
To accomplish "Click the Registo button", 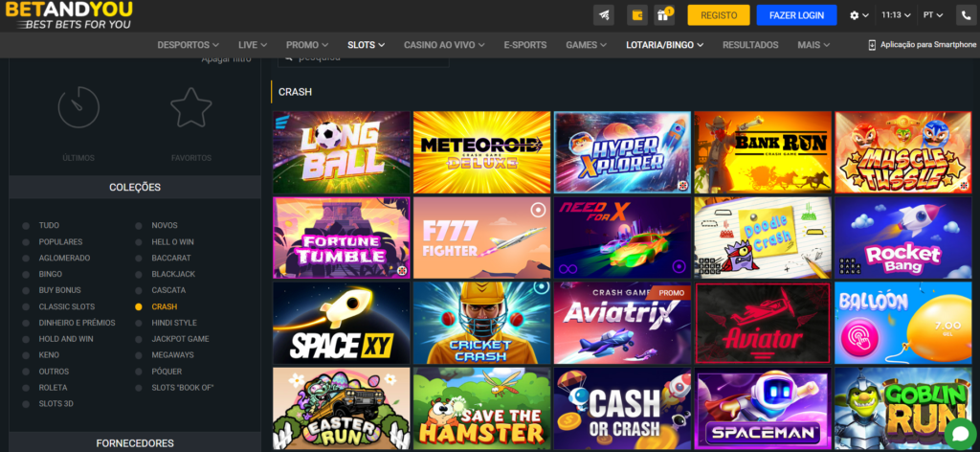I will coord(719,15).
